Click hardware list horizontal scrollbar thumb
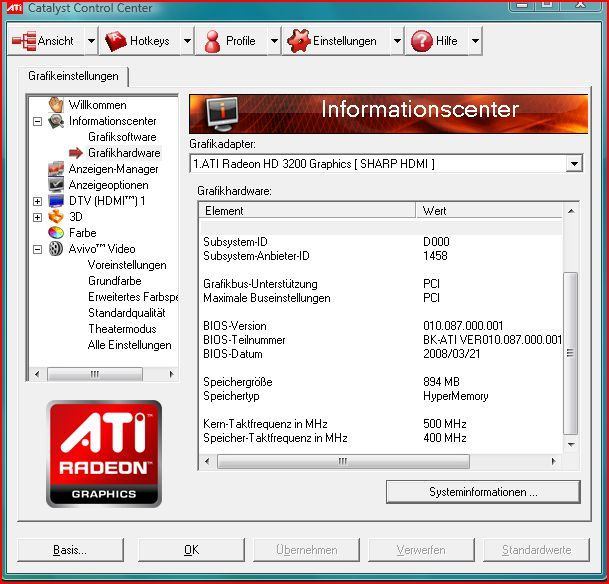Viewport: 609px width, 584px height. [343, 461]
